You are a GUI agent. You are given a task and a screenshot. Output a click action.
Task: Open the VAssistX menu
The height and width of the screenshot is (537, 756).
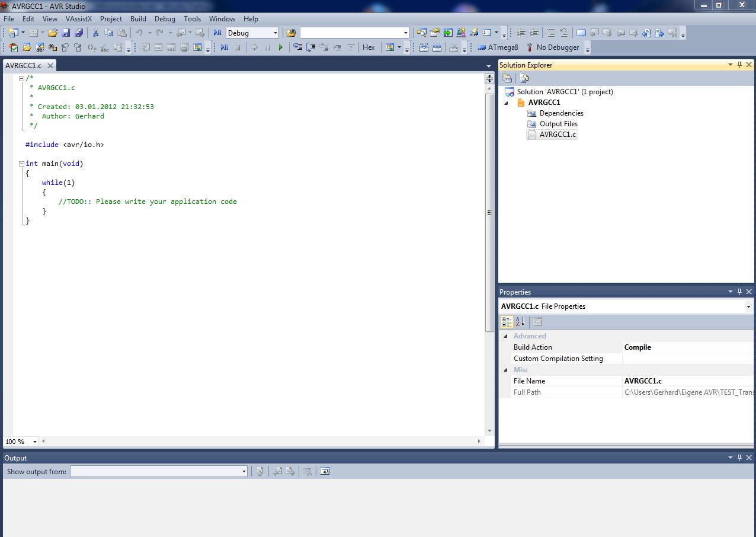(79, 19)
